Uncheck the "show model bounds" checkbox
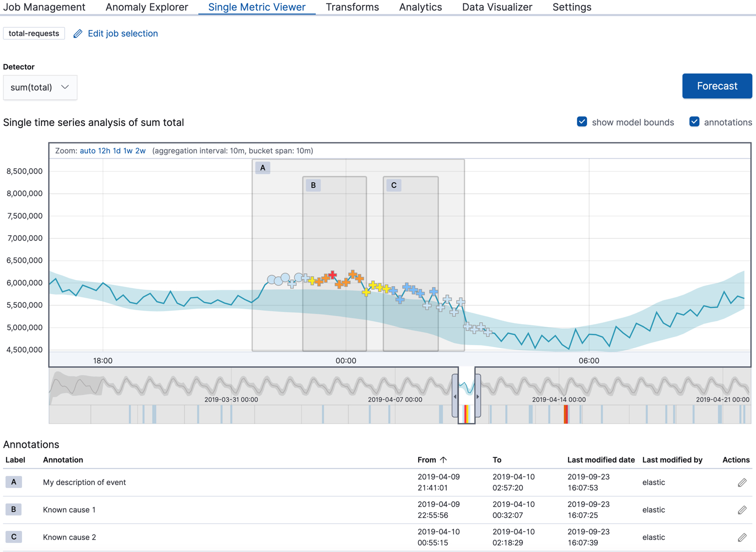Image resolution: width=756 pixels, height=552 pixels. (582, 121)
